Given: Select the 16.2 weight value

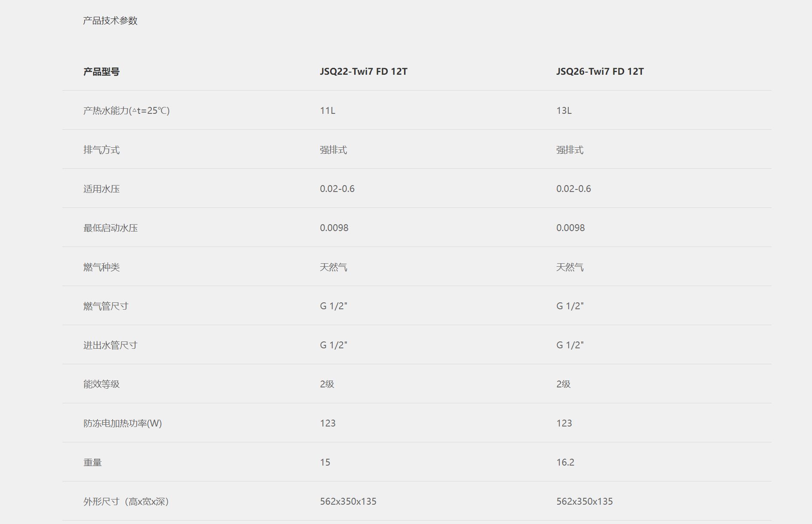Looking at the screenshot, I should coord(565,462).
